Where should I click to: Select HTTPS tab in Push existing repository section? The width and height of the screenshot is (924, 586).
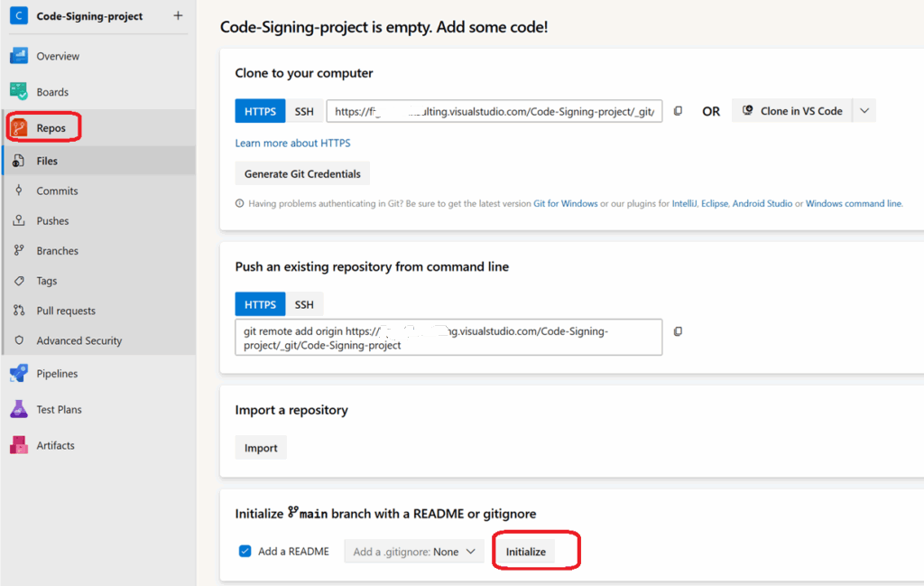(260, 304)
